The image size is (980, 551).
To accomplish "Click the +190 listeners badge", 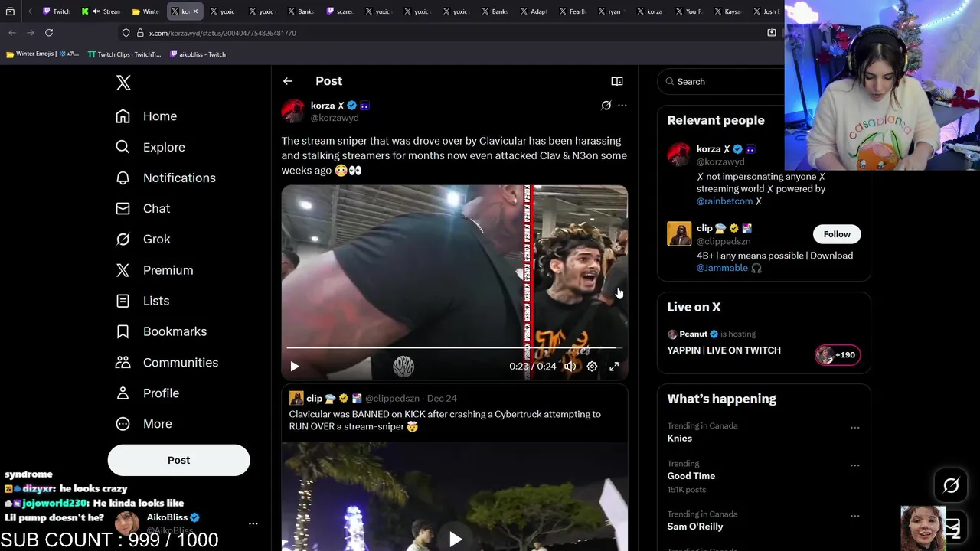I will (x=837, y=355).
